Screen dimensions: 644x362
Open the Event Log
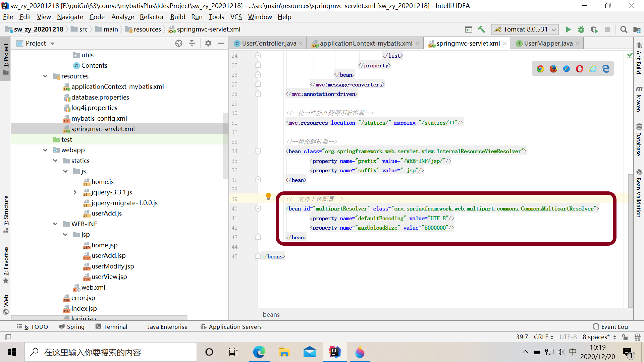[x=610, y=326]
